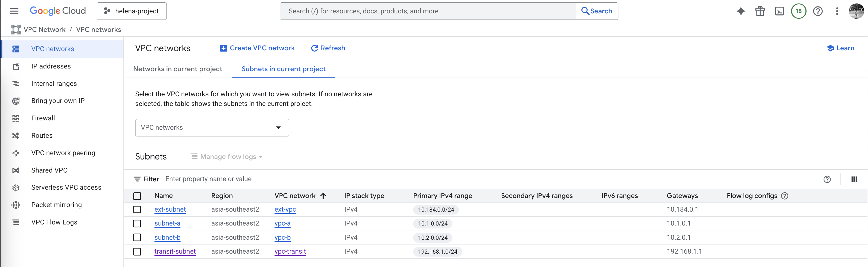The width and height of the screenshot is (868, 267).
Task: Open the vpc-transit network link
Action: click(x=290, y=251)
